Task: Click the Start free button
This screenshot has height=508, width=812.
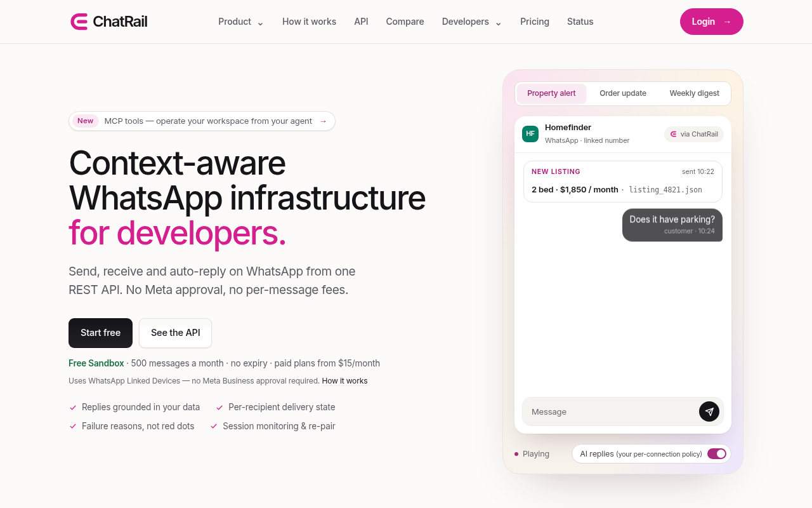Action: coord(100,333)
